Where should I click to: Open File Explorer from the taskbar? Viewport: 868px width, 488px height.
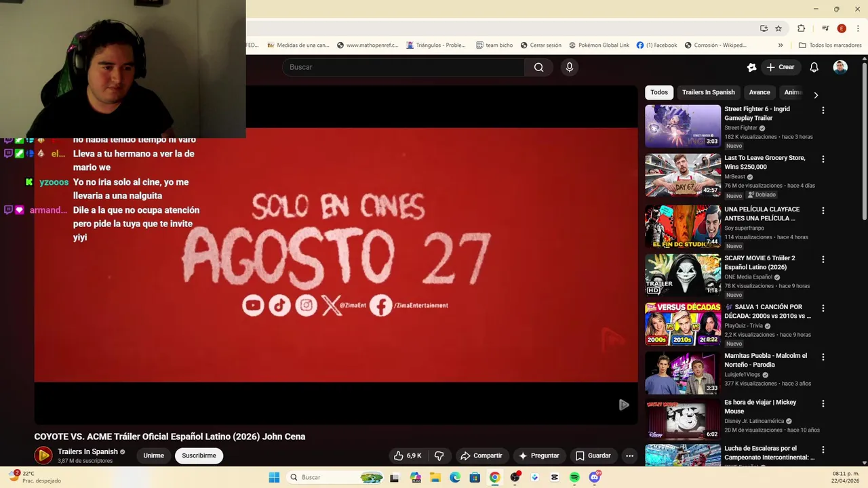pyautogui.click(x=435, y=477)
